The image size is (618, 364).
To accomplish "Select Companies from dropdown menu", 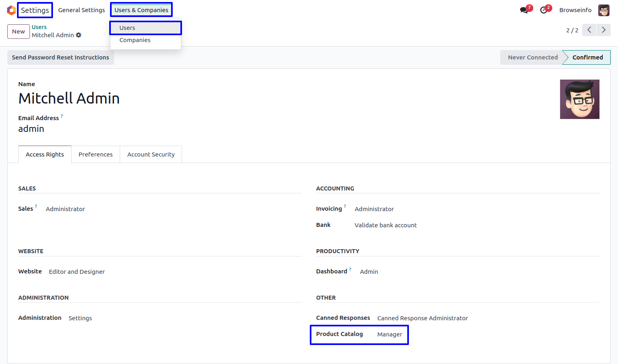I will coord(135,40).
